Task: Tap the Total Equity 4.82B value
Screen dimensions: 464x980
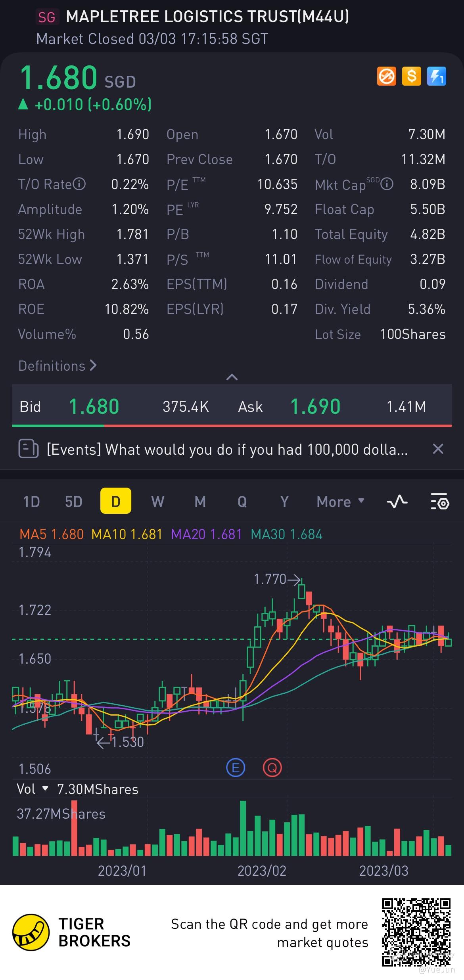Action: (428, 234)
